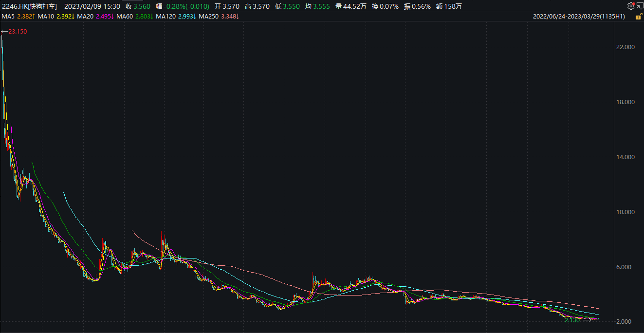
Task: Click the 22.000 price axis label
Action: point(626,47)
